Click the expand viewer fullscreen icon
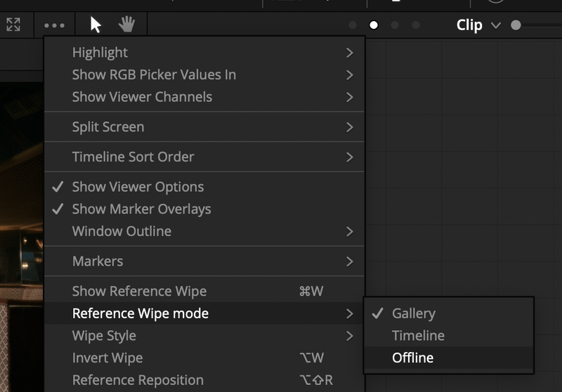Viewport: 562px width, 392px height. click(13, 25)
